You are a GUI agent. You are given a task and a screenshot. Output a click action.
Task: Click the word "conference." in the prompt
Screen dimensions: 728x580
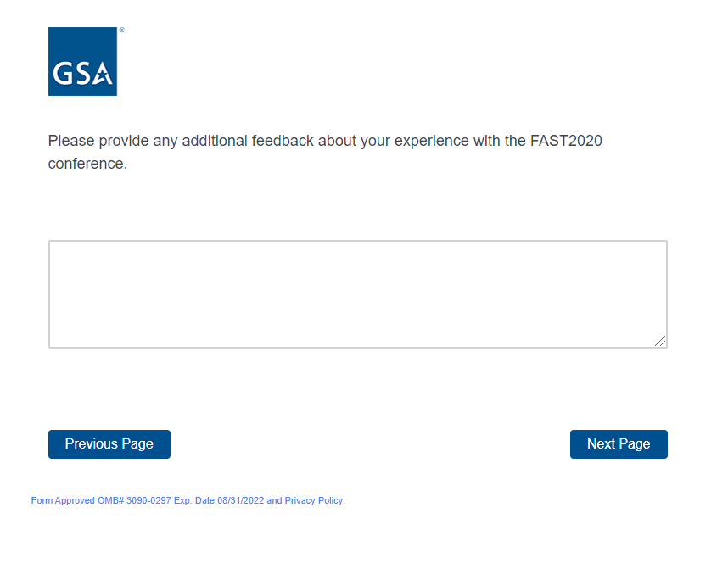click(87, 164)
